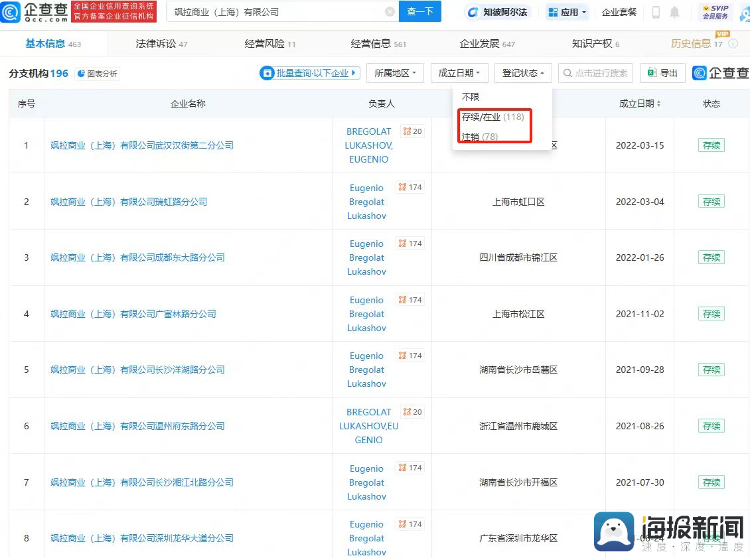Image resolution: width=750 pixels, height=558 pixels.
Task: Click related-companies icon 174 in row 3
Action: click(410, 244)
